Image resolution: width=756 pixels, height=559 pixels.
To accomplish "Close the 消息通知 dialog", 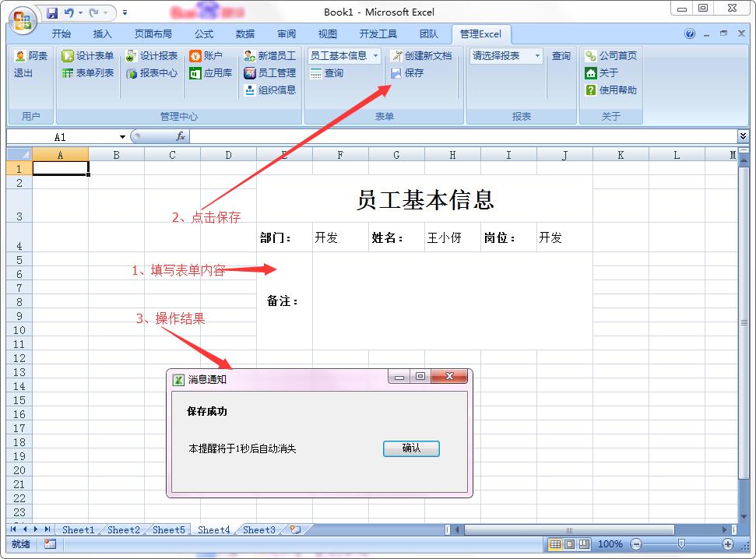I will (449, 376).
